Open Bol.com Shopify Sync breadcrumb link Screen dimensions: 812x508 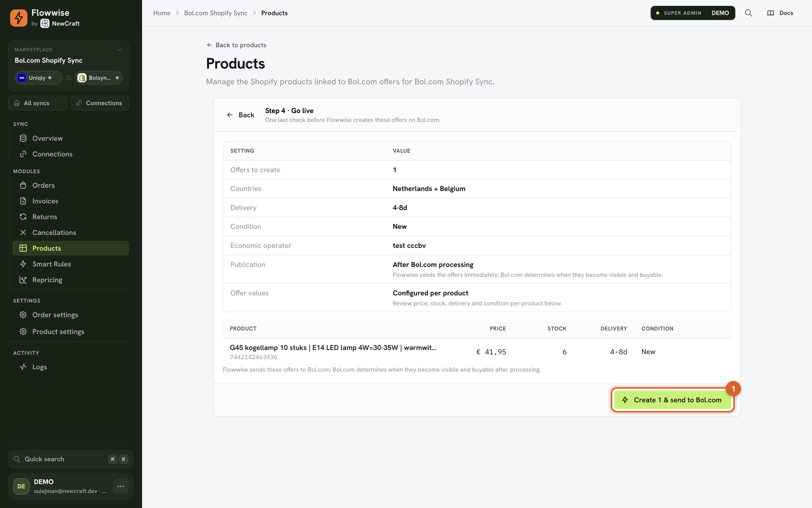tap(216, 13)
